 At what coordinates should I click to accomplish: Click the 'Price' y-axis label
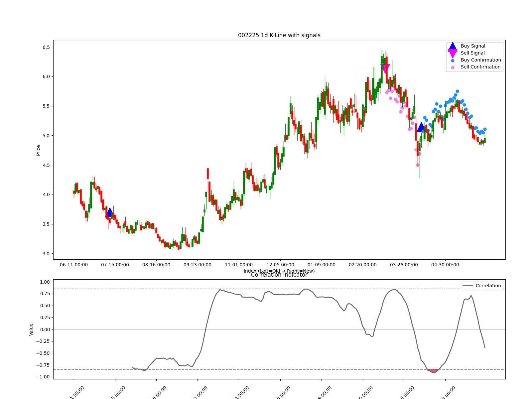tap(38, 150)
